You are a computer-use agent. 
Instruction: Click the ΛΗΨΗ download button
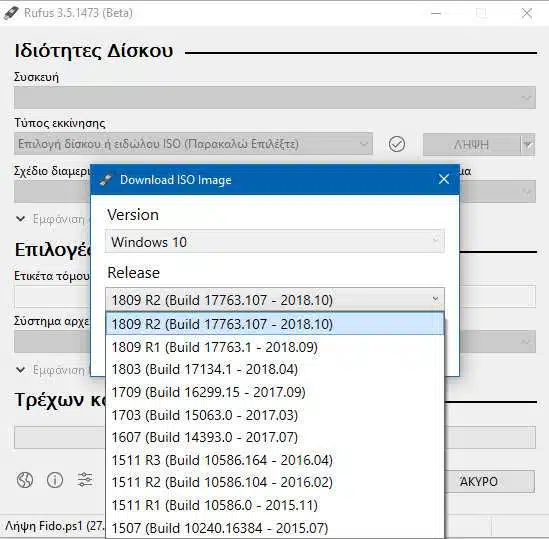coord(471,144)
